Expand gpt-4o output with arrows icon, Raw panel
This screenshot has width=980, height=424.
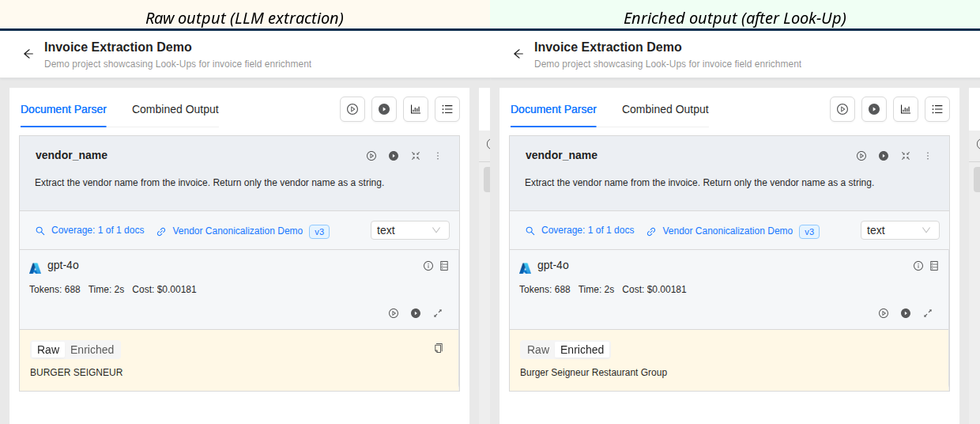click(x=438, y=313)
